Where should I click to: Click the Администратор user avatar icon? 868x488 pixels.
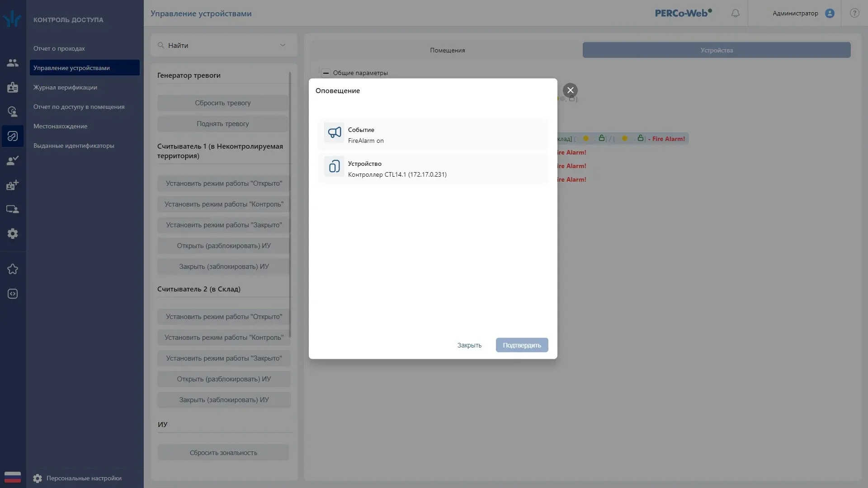(x=830, y=13)
